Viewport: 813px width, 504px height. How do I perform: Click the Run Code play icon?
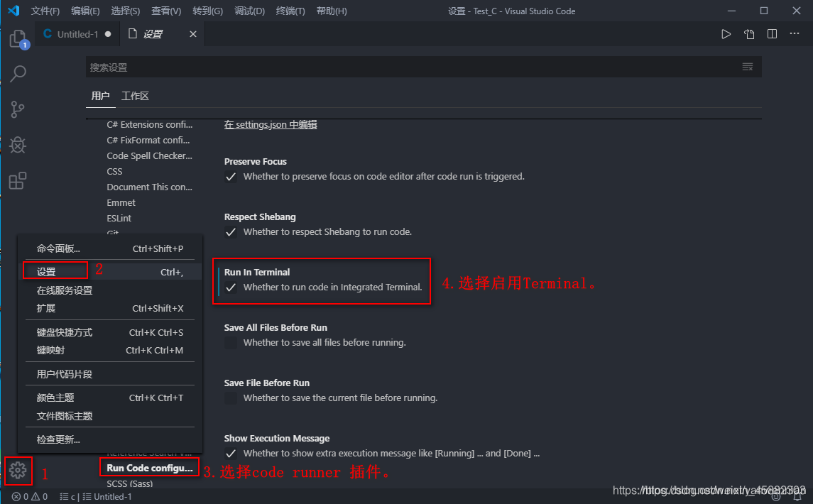pyautogui.click(x=726, y=34)
